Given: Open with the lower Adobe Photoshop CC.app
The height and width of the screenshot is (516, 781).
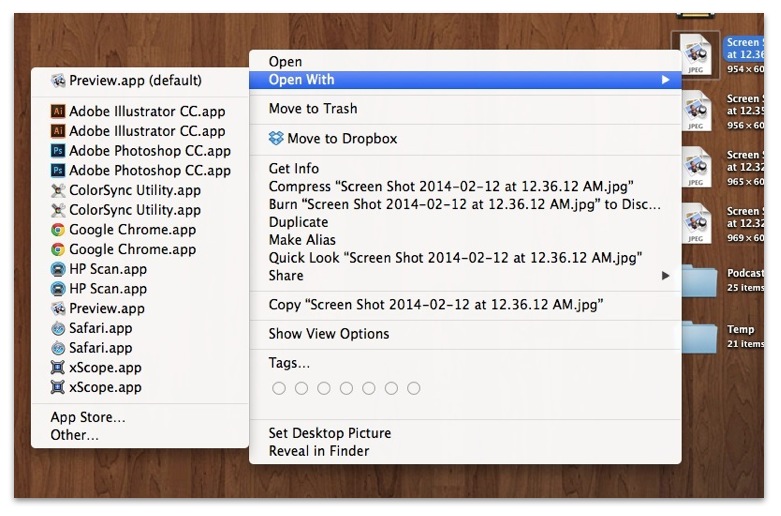Looking at the screenshot, I should pos(139,170).
